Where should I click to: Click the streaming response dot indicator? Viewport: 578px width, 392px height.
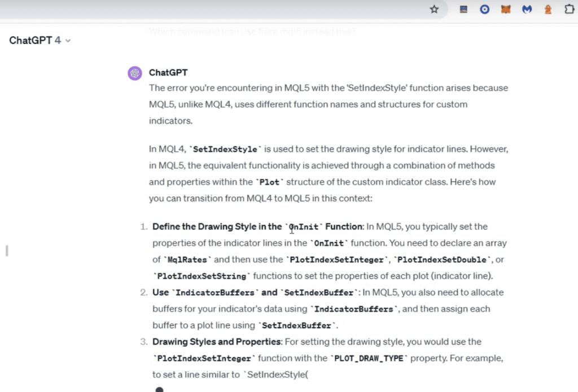pos(159,389)
